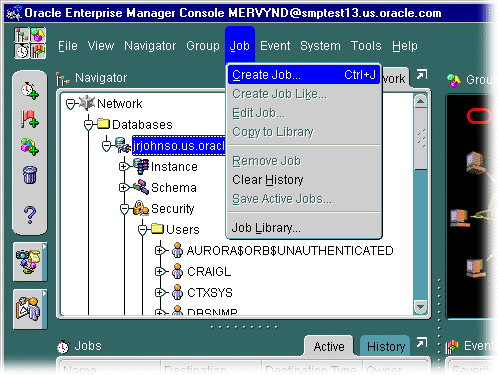Collapse the Security tree node
498x375 pixels.
[124, 209]
